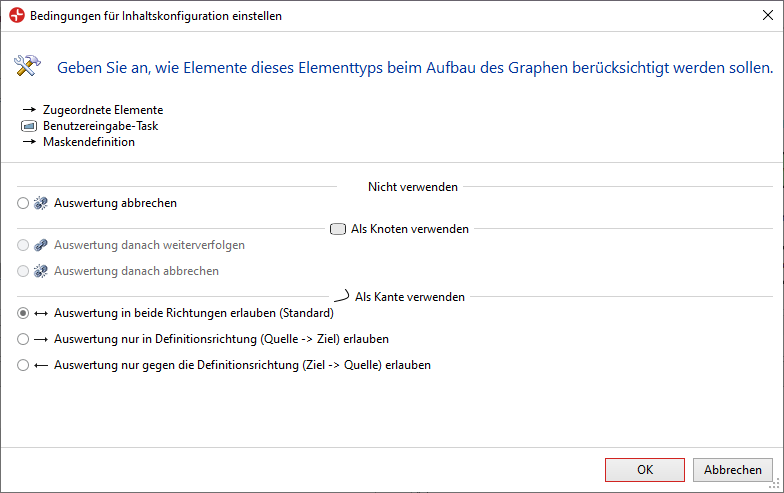
Task: Select radio for evaluation only Quelle -> Ziel
Action: pos(23,339)
